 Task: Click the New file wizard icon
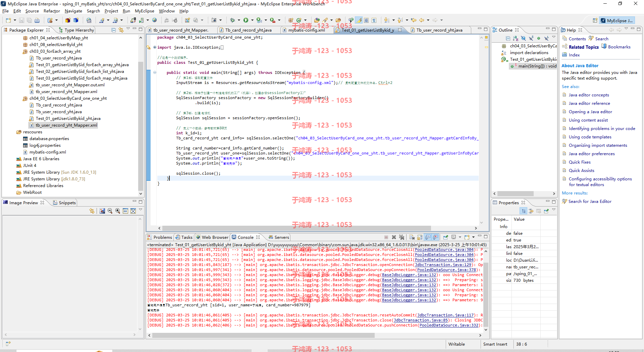[x=8, y=20]
